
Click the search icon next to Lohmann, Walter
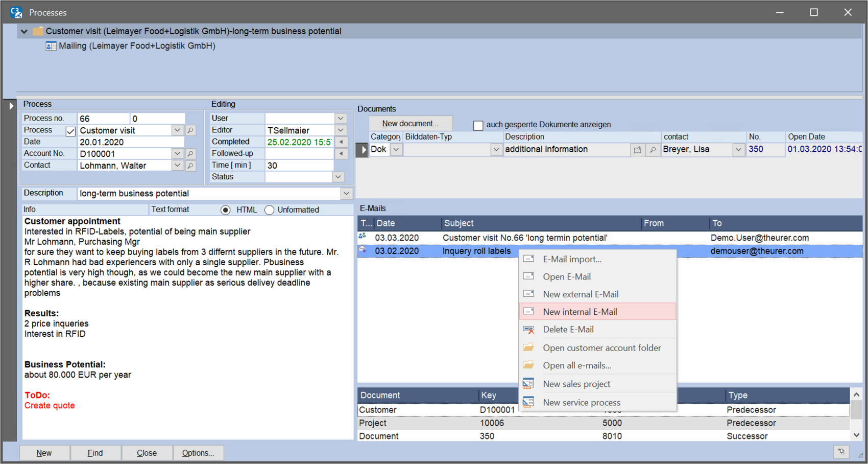[x=190, y=166]
